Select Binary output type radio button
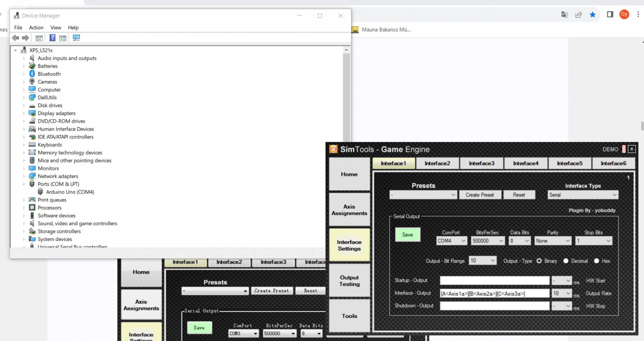The height and width of the screenshot is (341, 644). [539, 261]
